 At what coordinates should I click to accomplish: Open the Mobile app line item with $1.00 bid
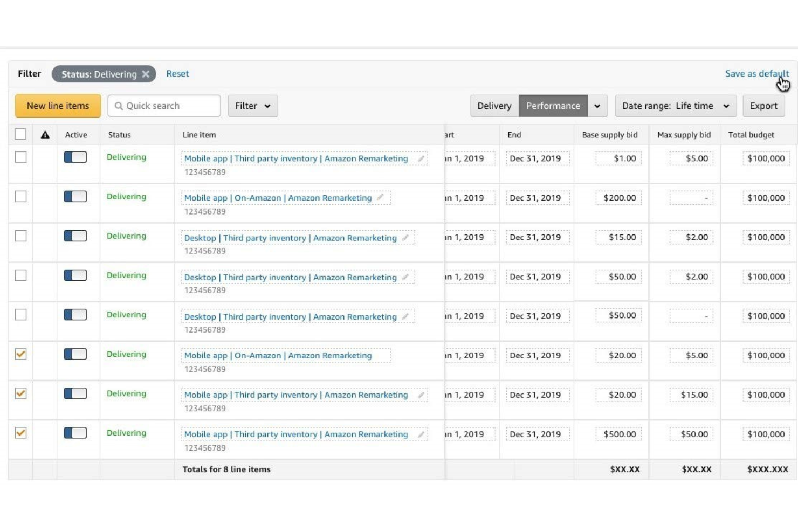pos(296,158)
